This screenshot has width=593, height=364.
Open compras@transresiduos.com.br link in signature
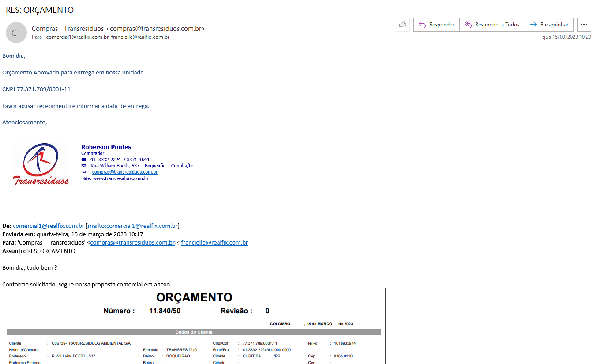124,172
